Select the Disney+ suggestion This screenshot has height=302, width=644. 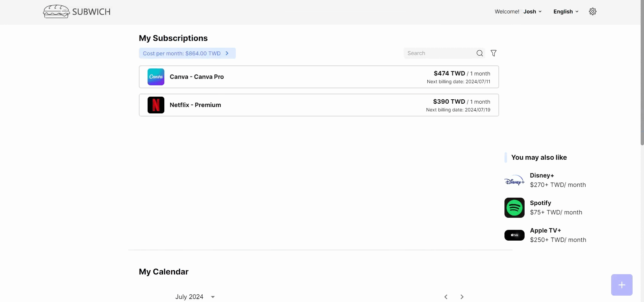[x=545, y=180]
